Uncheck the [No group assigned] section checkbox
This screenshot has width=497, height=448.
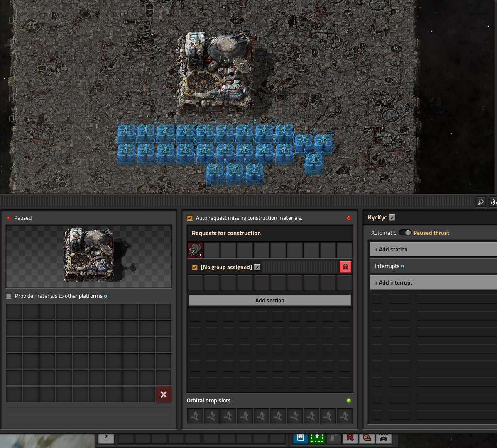tap(195, 267)
